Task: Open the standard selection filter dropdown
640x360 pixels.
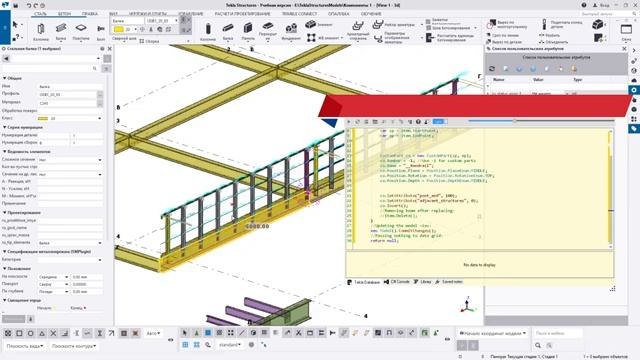Action: (230, 345)
